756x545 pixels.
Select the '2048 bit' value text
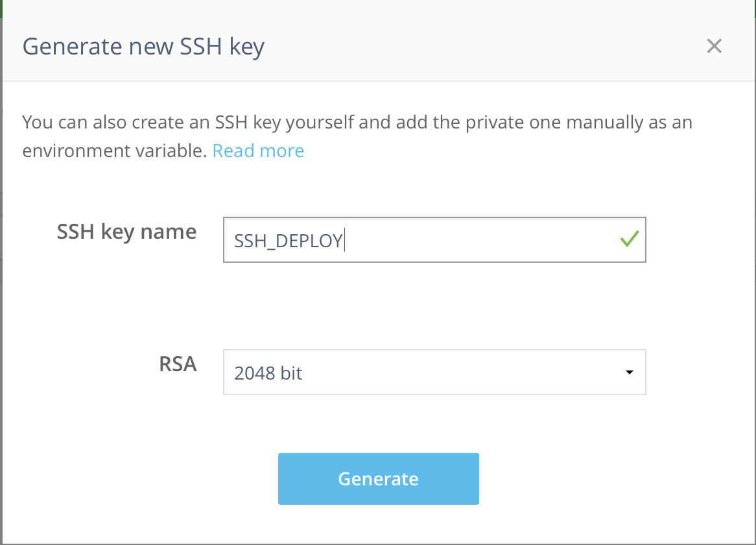(x=268, y=374)
